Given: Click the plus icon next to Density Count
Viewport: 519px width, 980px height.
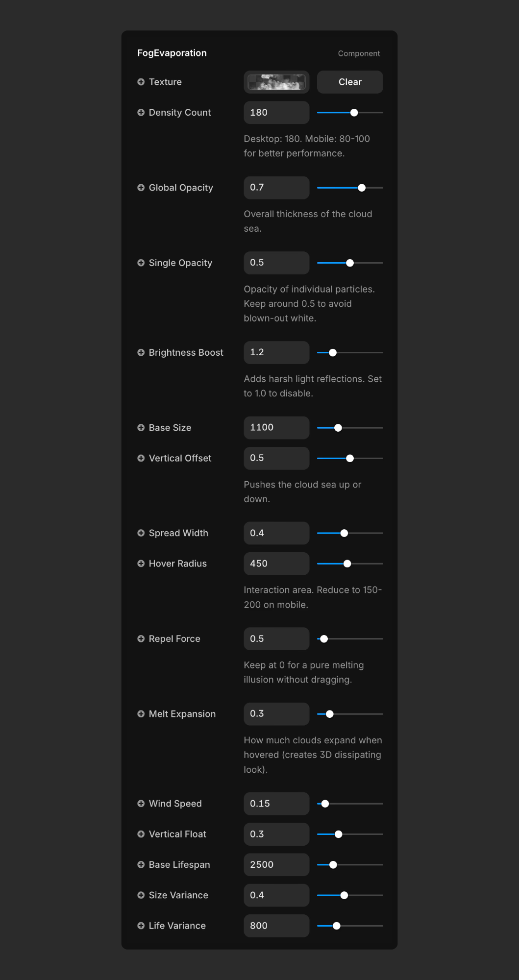Looking at the screenshot, I should pyautogui.click(x=141, y=113).
